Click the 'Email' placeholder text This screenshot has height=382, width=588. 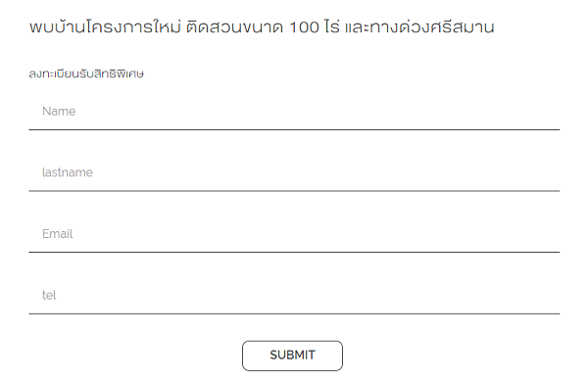[58, 234]
